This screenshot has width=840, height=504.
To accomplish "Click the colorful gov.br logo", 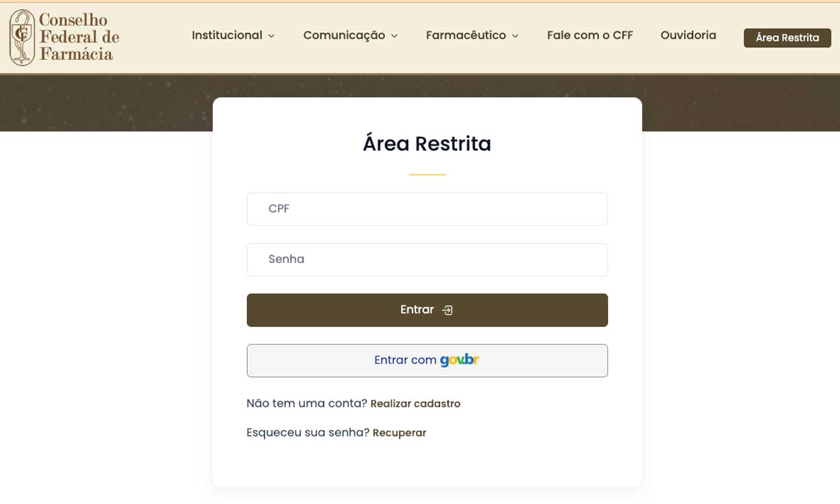I will coord(459,360).
